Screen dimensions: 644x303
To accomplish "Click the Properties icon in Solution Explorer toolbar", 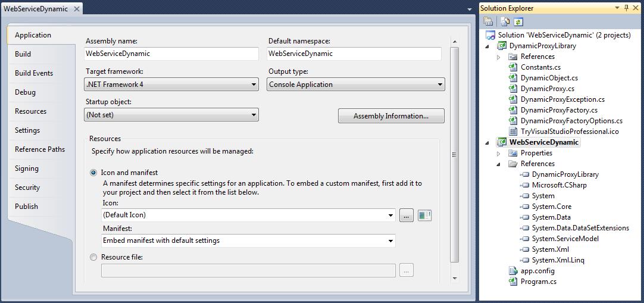I will [488, 22].
